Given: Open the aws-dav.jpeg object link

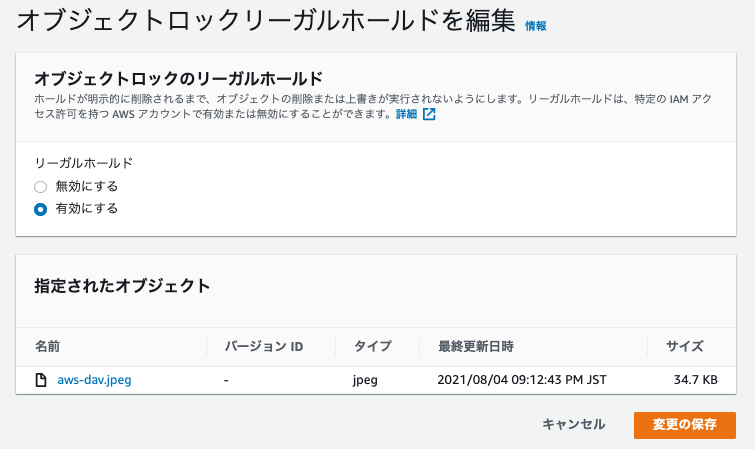Looking at the screenshot, I should tap(94, 380).
